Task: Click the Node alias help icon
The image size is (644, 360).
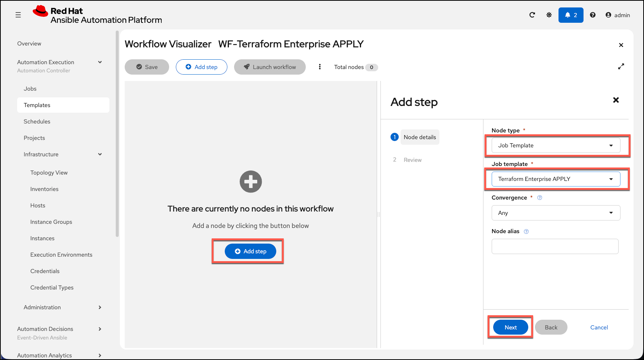Action: (x=526, y=231)
